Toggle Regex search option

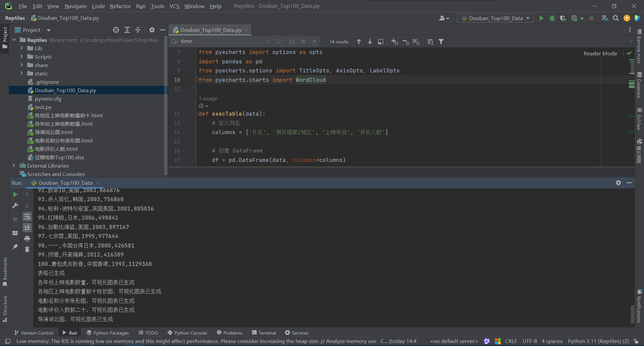[314, 42]
